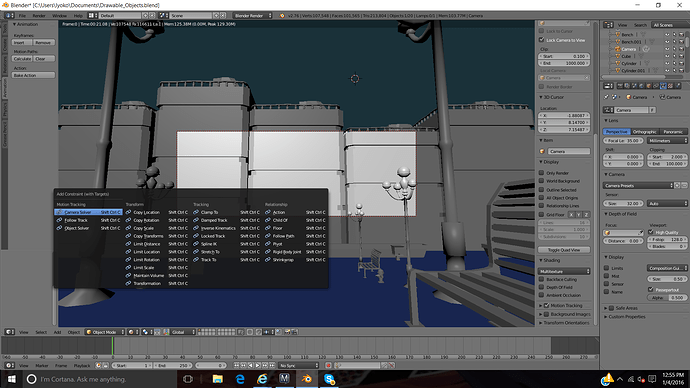Open Blender icon in Windows taskbar
This screenshot has width=690, height=388.
click(x=307, y=379)
